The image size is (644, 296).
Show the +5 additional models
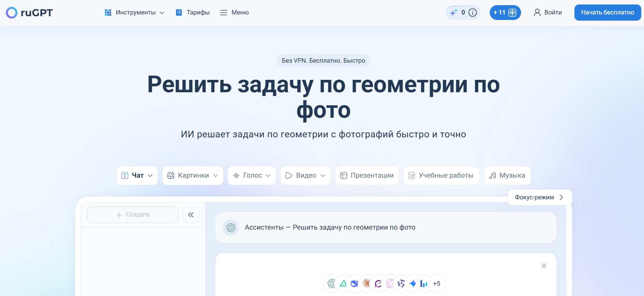tap(436, 284)
